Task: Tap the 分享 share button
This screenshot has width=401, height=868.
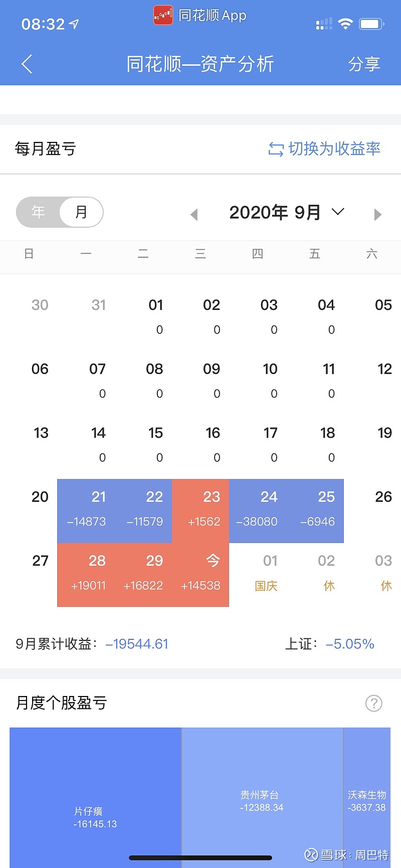Action: pos(364,64)
